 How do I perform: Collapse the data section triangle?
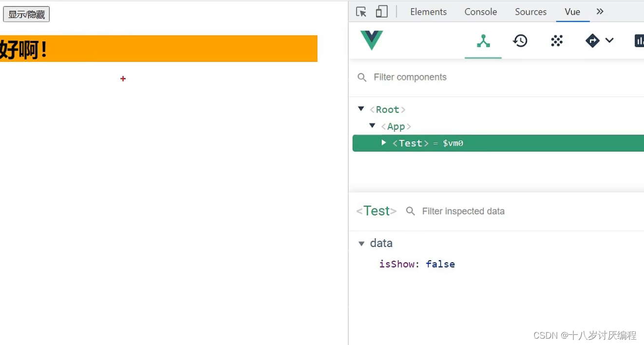point(361,243)
